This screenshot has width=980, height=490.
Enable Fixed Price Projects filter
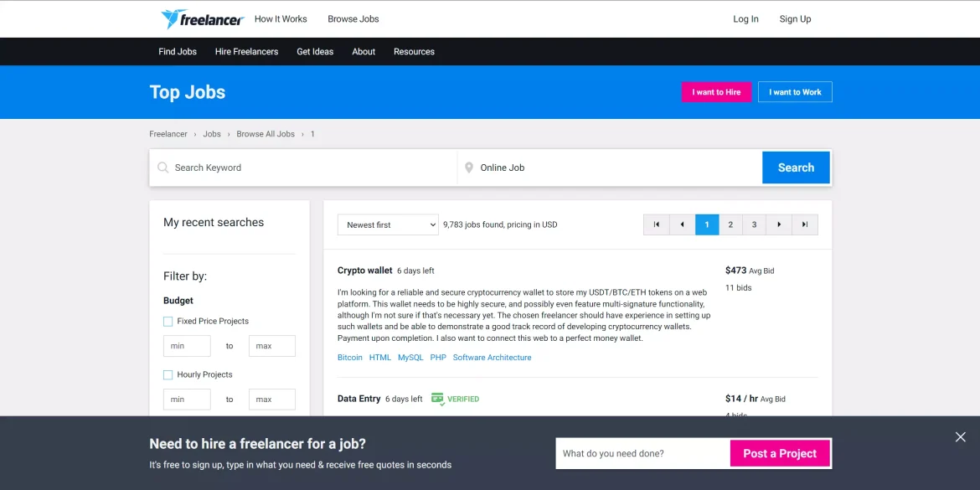coord(168,322)
